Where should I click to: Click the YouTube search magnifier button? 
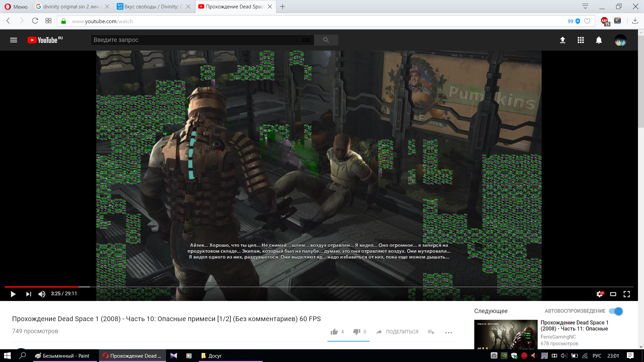point(326,40)
